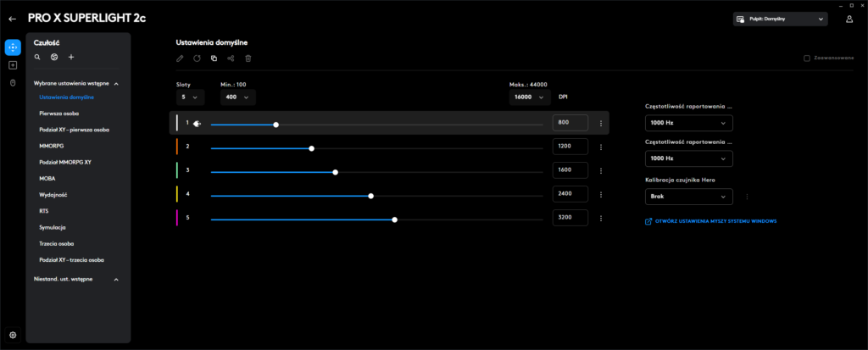Image resolution: width=868 pixels, height=350 pixels.
Task: Open the user account icon
Action: 849,19
